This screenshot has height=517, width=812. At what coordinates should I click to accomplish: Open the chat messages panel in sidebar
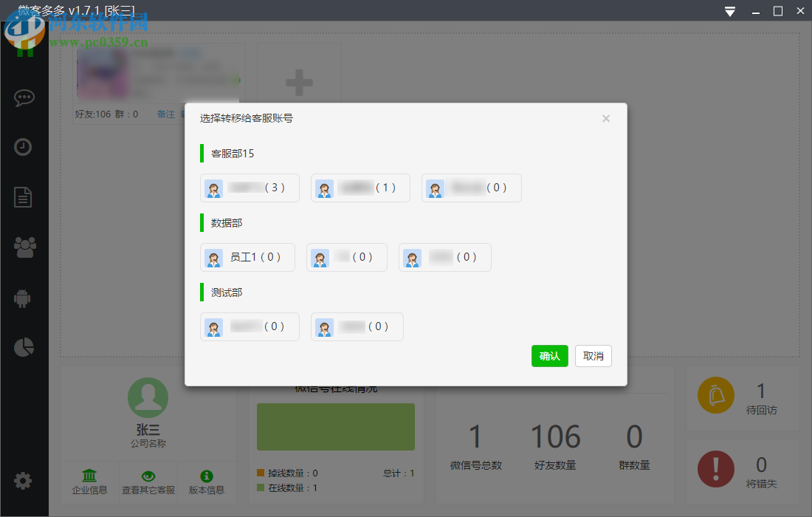(x=24, y=97)
